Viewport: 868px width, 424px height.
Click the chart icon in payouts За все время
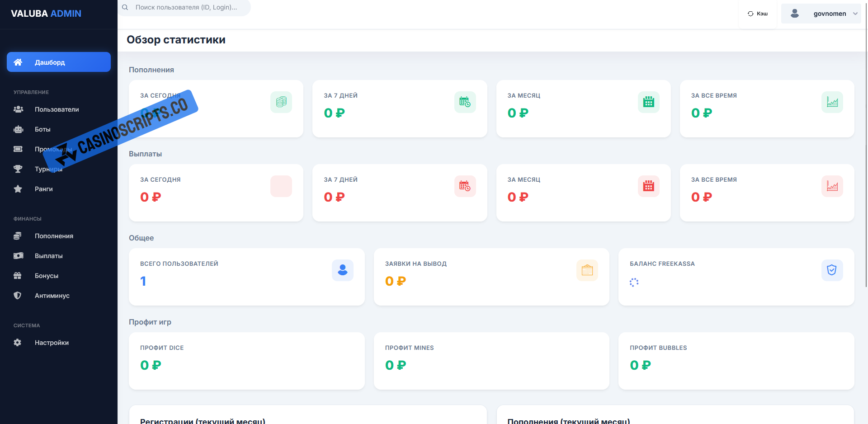coord(832,186)
